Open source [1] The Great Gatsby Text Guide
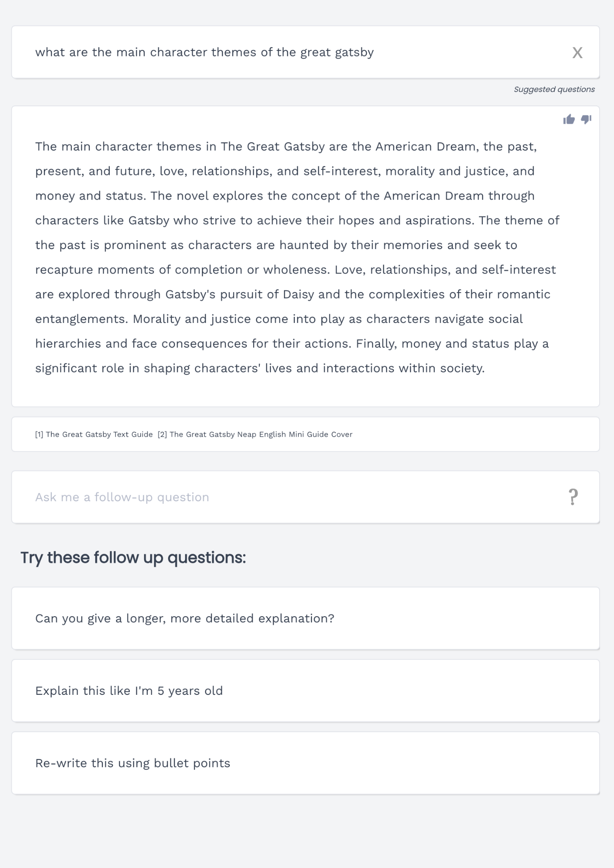The height and width of the screenshot is (868, 614). 94,434
